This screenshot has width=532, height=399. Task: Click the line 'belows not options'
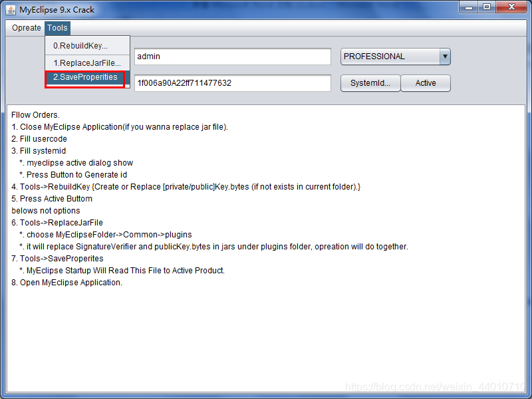pos(46,211)
